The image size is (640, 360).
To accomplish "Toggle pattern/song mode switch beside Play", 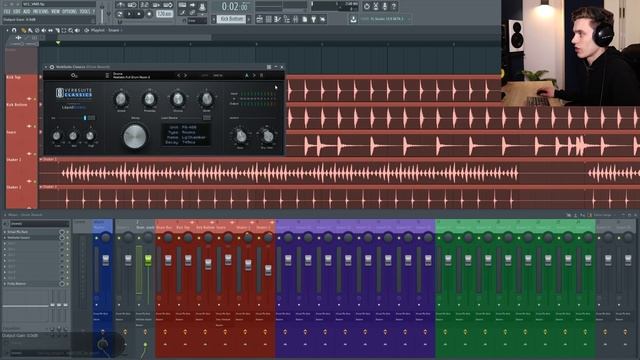I will pyautogui.click(x=120, y=14).
